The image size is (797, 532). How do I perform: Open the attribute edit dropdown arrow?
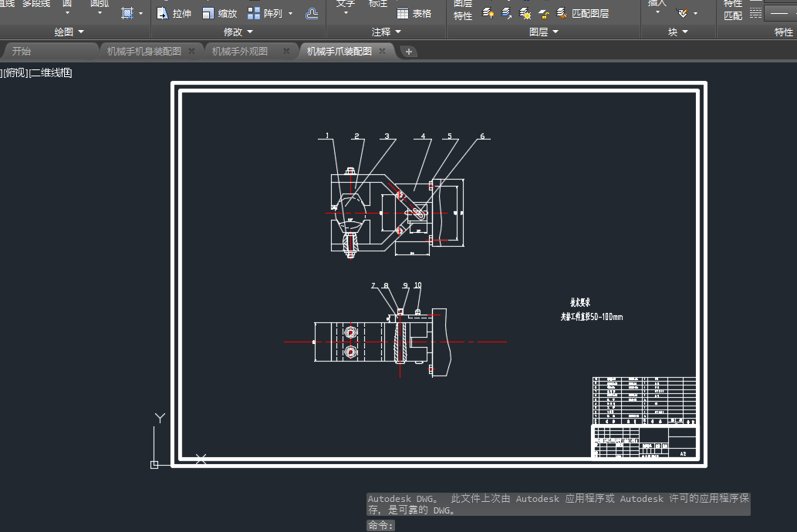695,14
